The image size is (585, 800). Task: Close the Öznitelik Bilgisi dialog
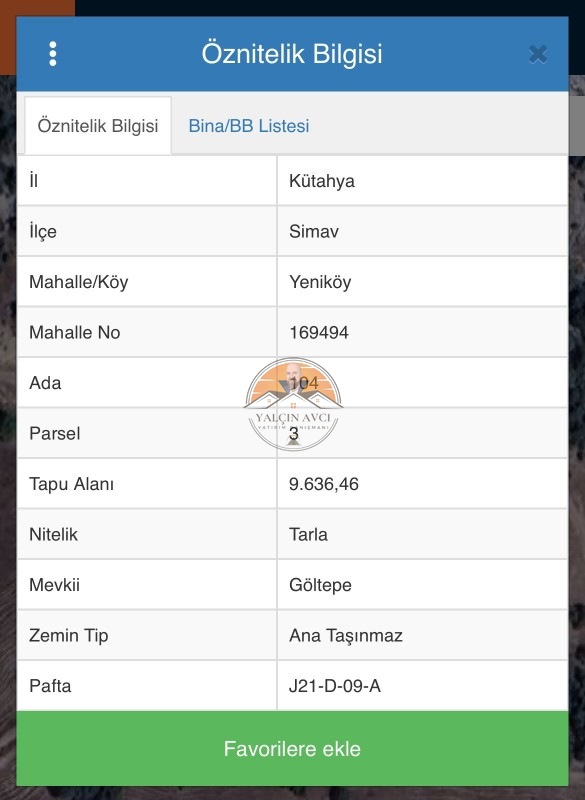click(538, 54)
